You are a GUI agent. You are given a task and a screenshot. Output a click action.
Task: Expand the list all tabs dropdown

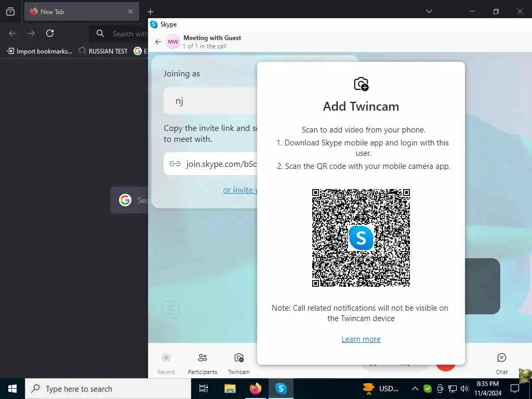[429, 11]
